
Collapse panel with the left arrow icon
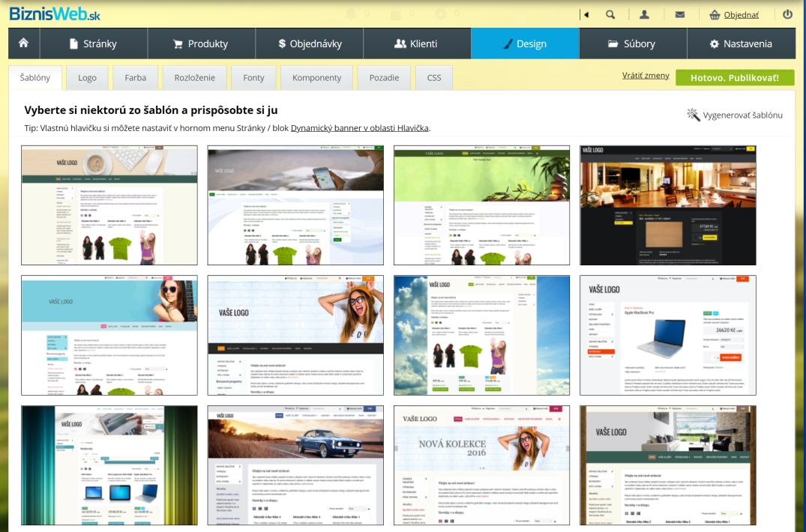click(586, 14)
